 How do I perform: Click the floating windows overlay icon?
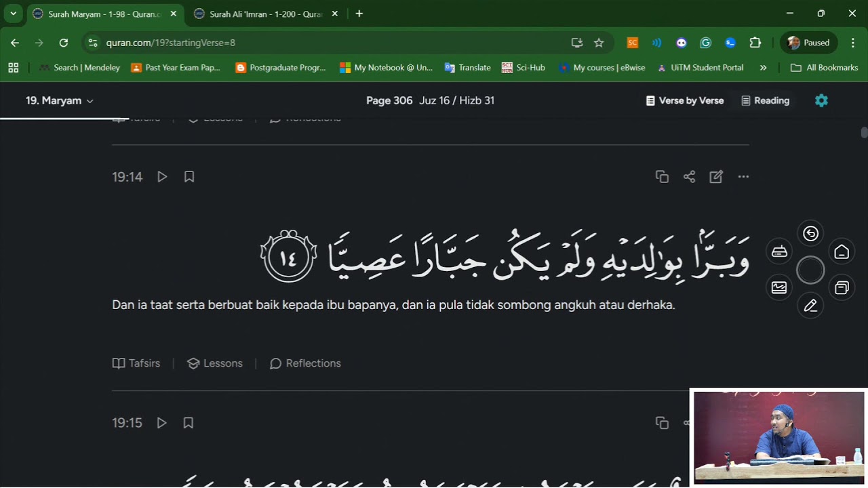point(842,288)
